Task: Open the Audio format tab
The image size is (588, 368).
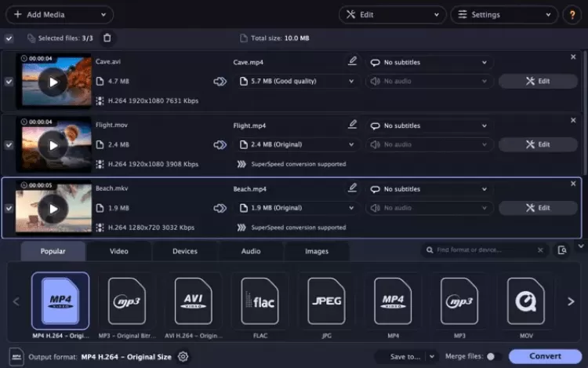Action: pyautogui.click(x=251, y=251)
